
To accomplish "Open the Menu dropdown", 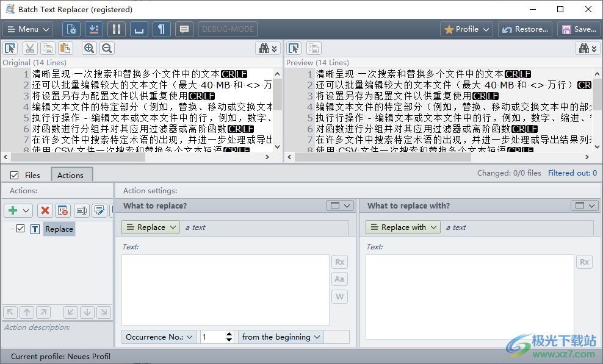I will pyautogui.click(x=28, y=29).
